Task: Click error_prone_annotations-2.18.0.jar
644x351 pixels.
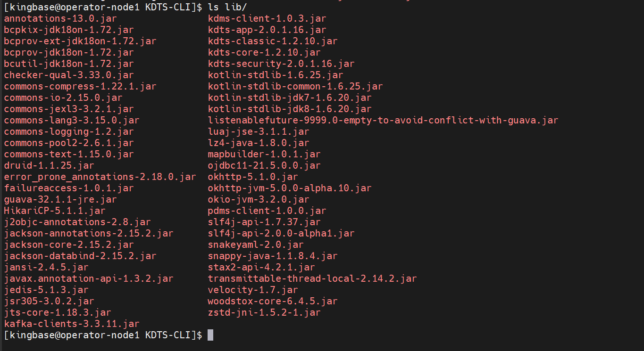Action: point(100,177)
